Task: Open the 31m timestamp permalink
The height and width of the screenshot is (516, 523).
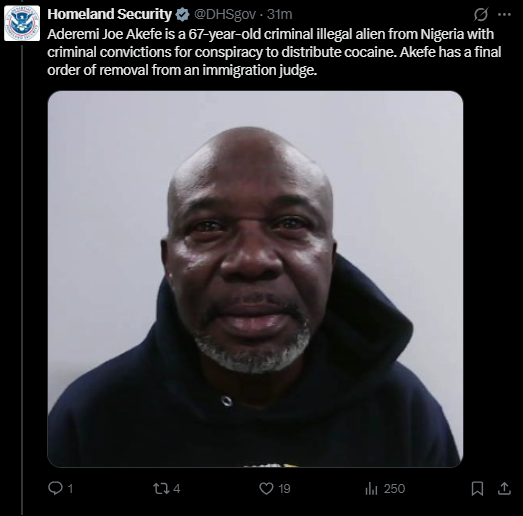Action: [280, 14]
